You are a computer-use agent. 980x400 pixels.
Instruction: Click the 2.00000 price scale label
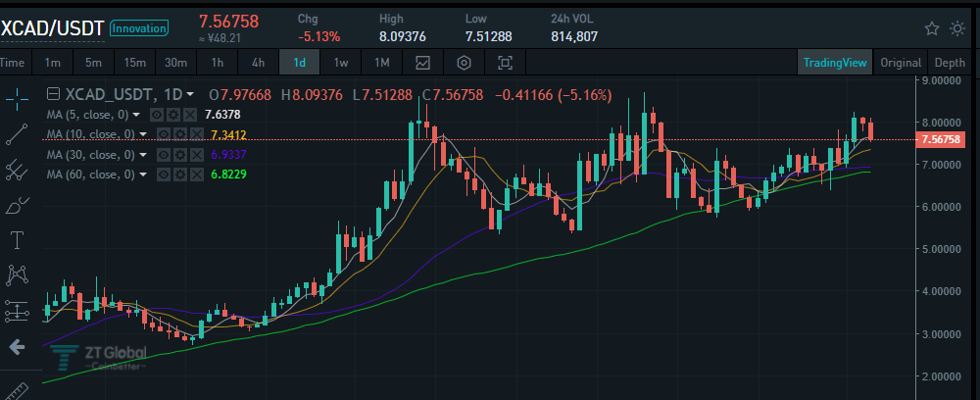941,376
